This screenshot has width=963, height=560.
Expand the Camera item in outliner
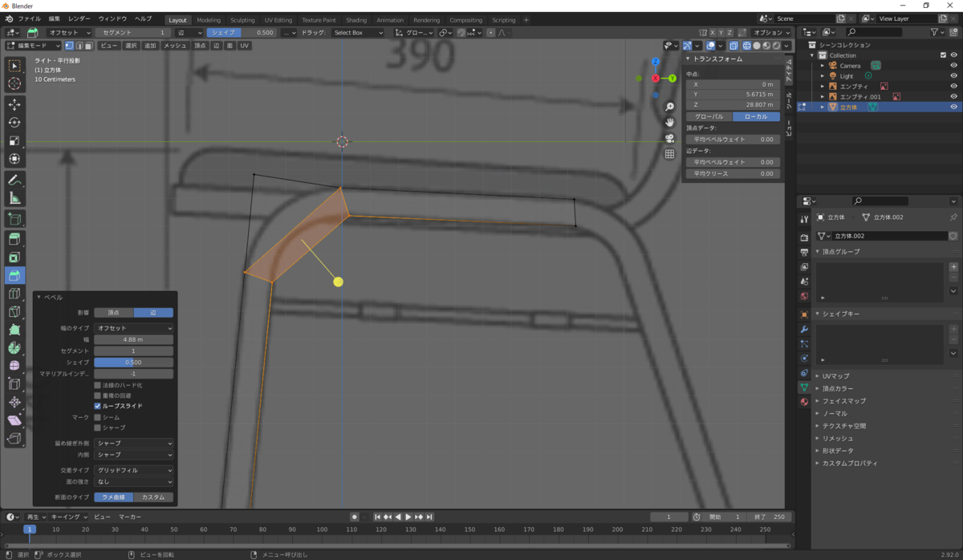[823, 66]
